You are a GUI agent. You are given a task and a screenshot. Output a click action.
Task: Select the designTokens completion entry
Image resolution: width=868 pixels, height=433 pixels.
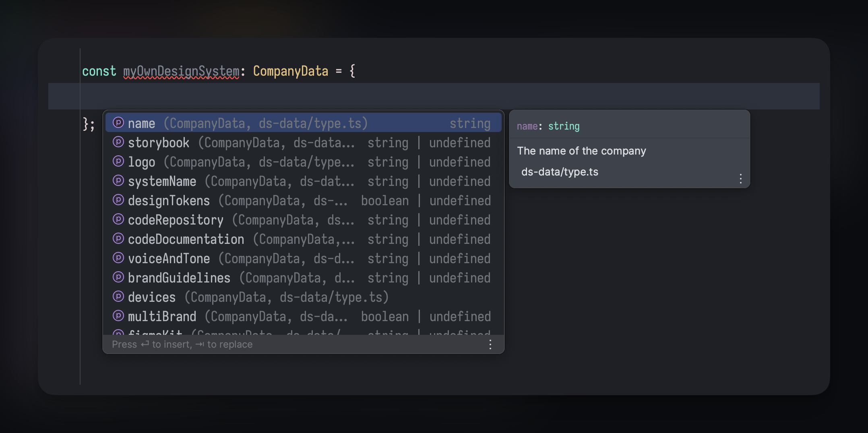[x=303, y=200]
